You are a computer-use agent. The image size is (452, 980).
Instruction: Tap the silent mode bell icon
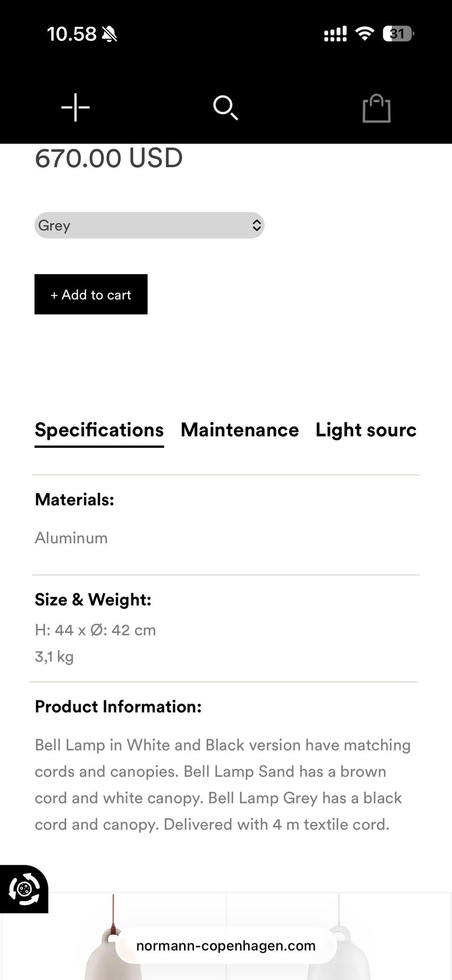coord(110,34)
